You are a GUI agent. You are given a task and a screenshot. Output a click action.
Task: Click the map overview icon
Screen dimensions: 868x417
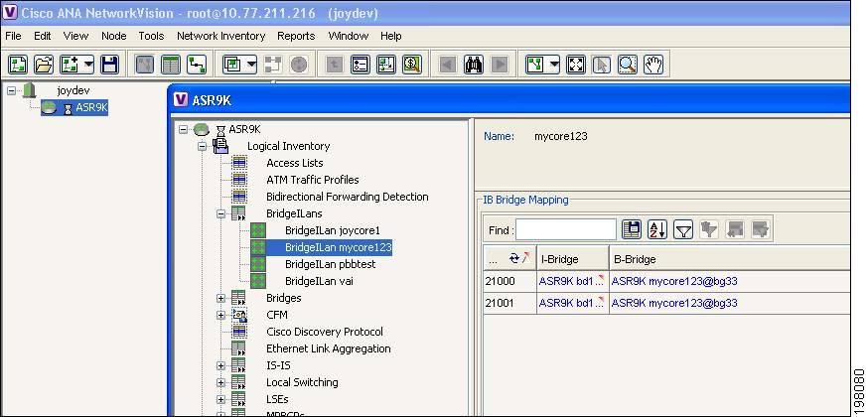pos(386,65)
